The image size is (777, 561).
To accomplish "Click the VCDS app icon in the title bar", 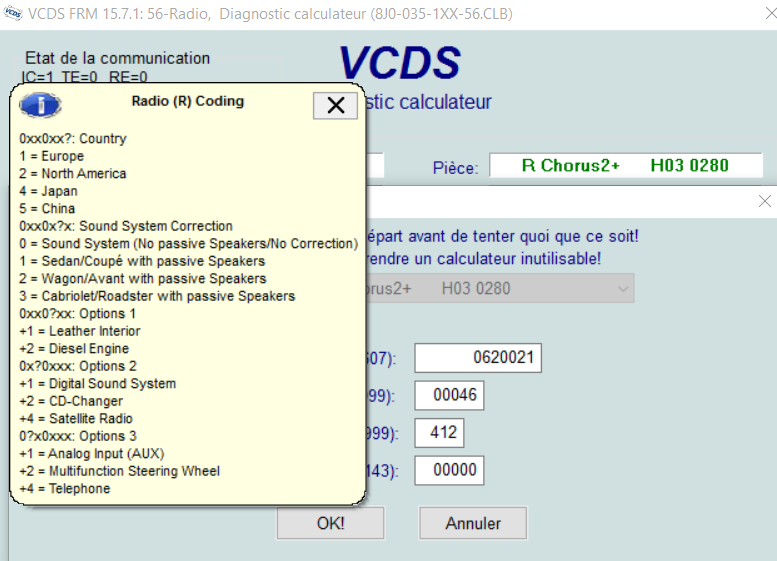I will point(12,13).
